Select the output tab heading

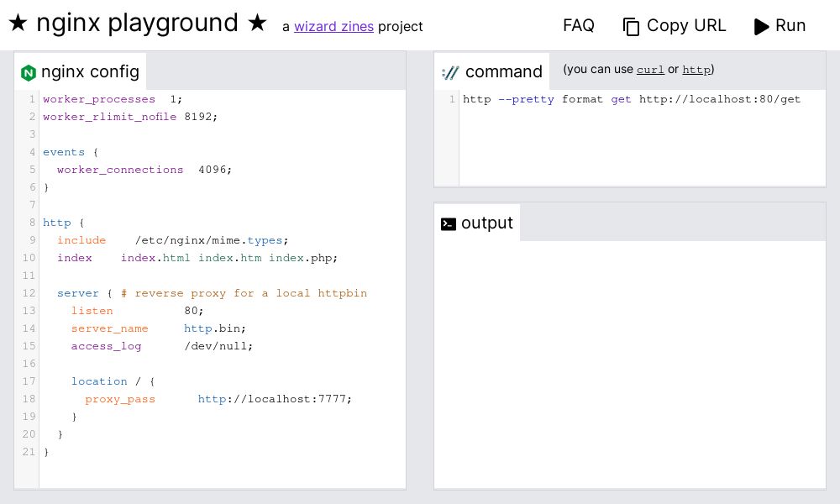click(477, 223)
